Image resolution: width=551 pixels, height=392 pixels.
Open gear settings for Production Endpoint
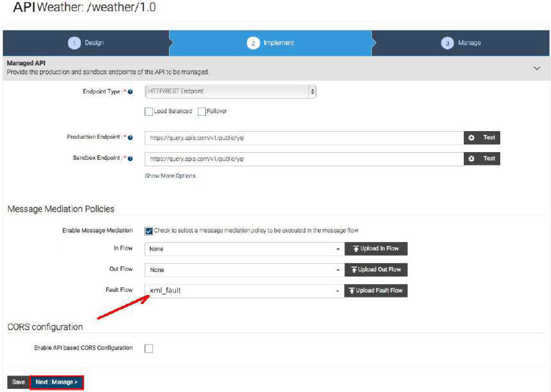(471, 138)
